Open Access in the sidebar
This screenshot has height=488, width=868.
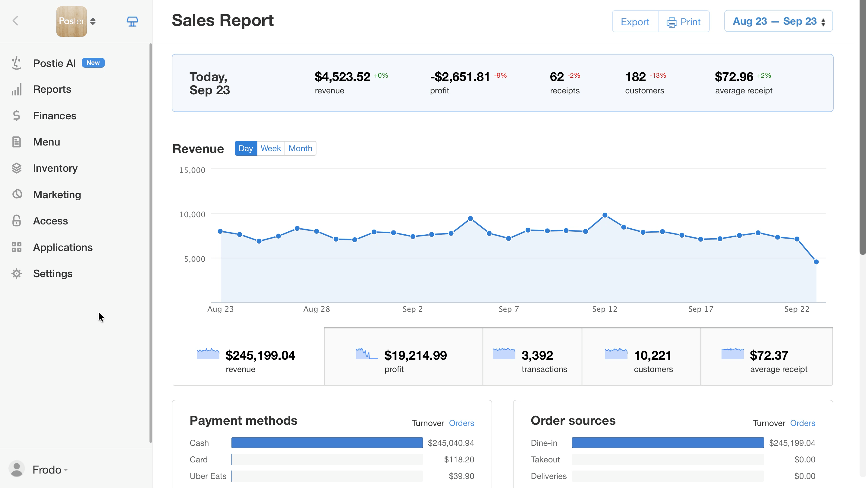coord(51,221)
